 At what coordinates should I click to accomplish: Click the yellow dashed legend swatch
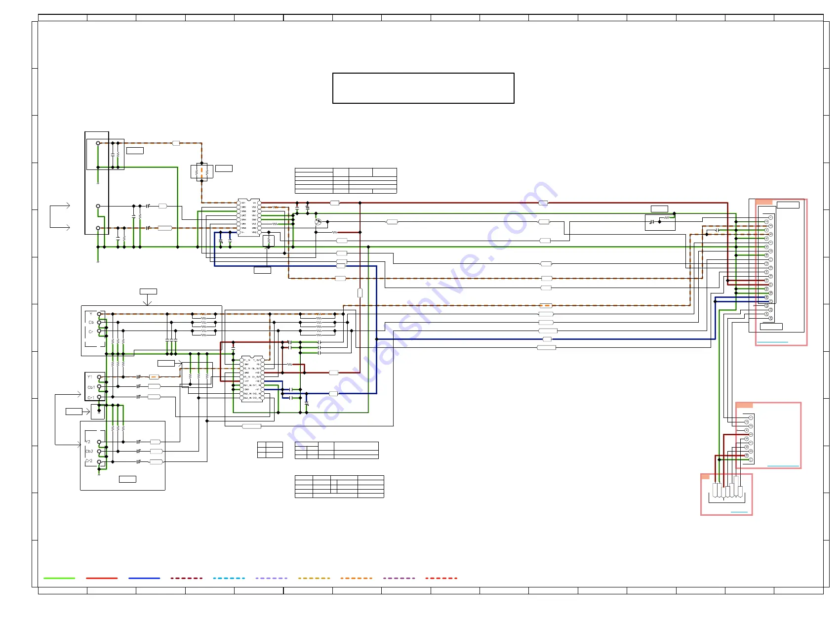coord(314,578)
